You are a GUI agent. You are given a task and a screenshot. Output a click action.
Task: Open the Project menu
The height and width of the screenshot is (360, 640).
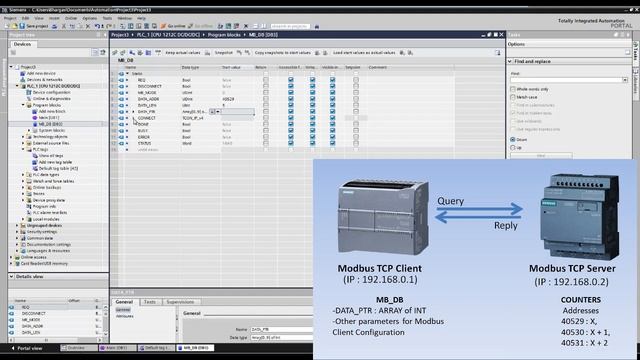(x=10, y=18)
